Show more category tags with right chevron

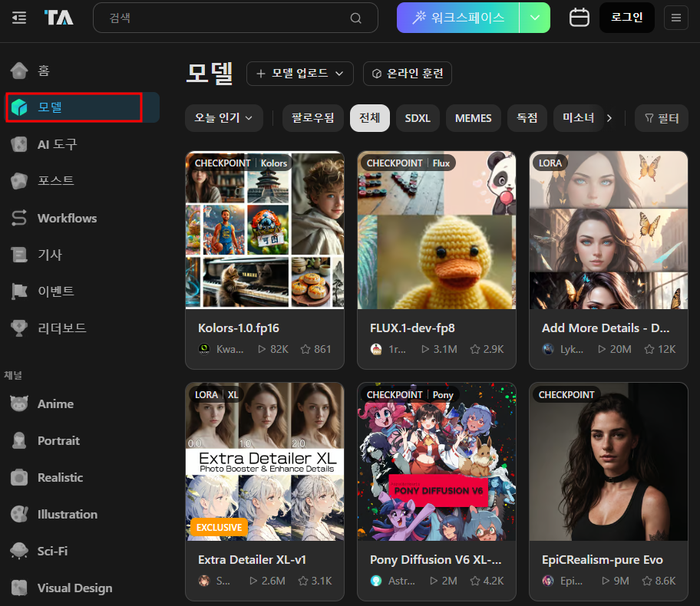pos(609,118)
